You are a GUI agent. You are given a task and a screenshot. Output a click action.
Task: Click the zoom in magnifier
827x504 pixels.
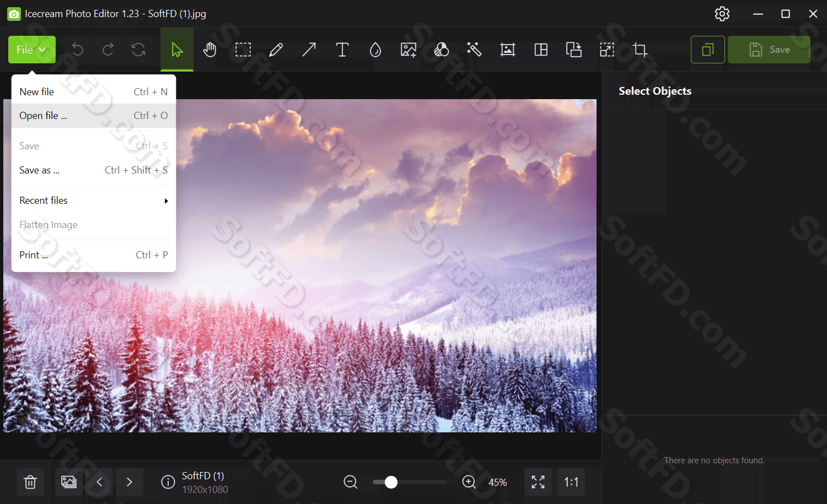pos(469,483)
